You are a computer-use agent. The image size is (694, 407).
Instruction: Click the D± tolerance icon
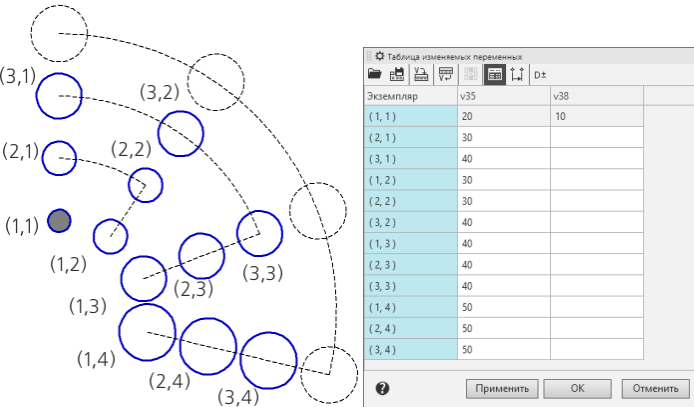point(540,74)
